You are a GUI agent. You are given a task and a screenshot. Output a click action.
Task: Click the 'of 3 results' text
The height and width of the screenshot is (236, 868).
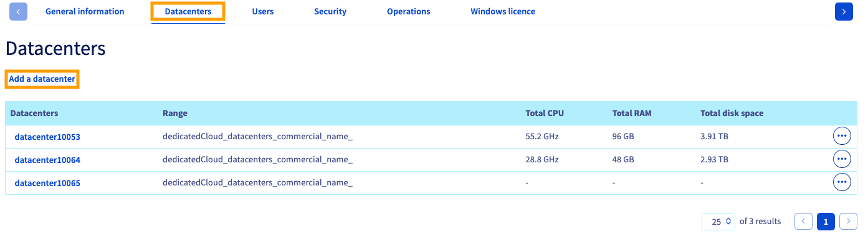(x=760, y=221)
